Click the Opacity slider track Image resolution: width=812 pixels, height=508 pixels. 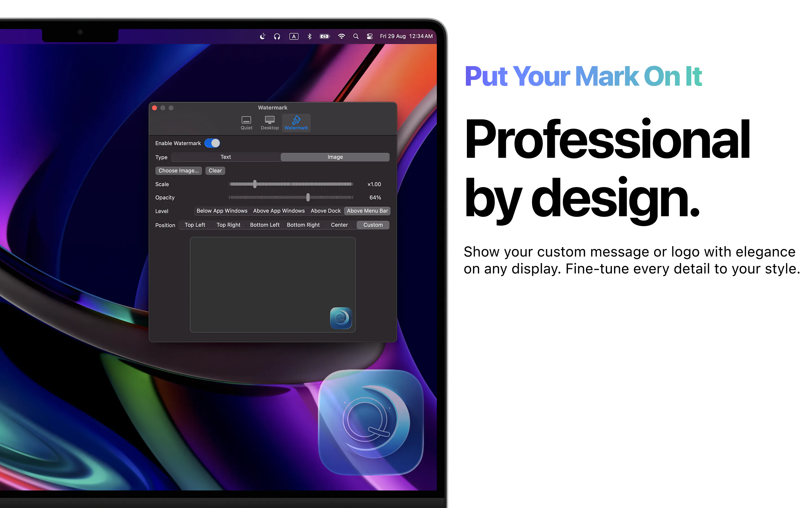[x=291, y=198]
